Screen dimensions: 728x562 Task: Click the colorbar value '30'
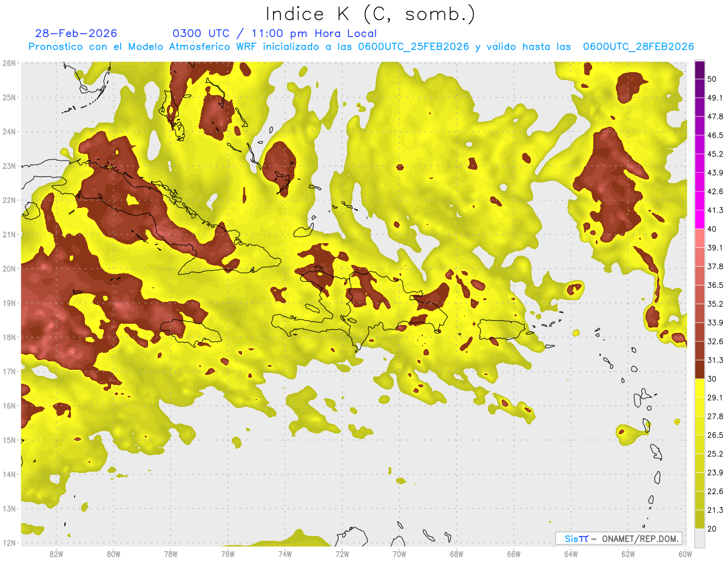click(x=712, y=379)
